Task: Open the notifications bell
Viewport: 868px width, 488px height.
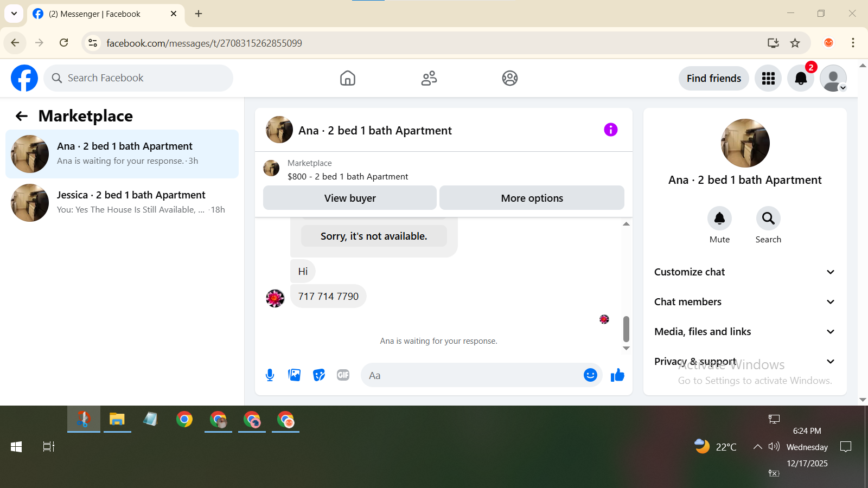Action: [801, 78]
